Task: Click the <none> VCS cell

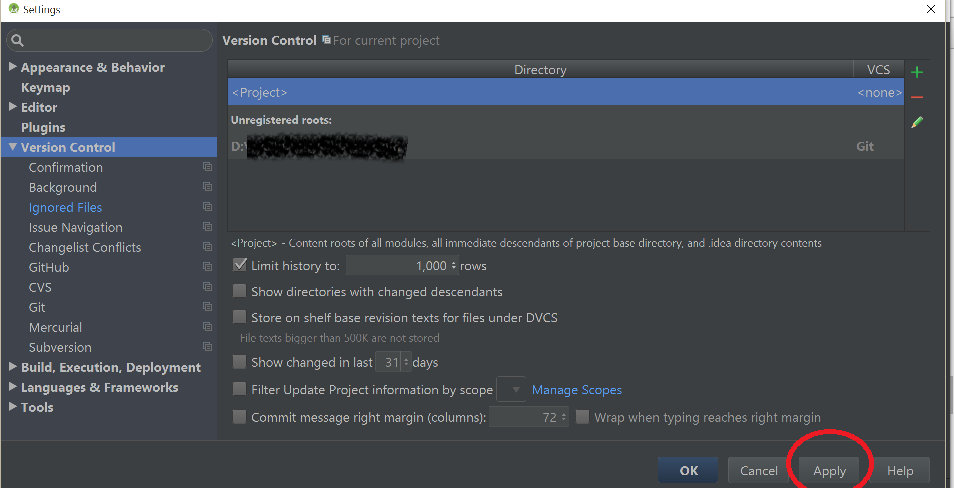Action: click(880, 92)
